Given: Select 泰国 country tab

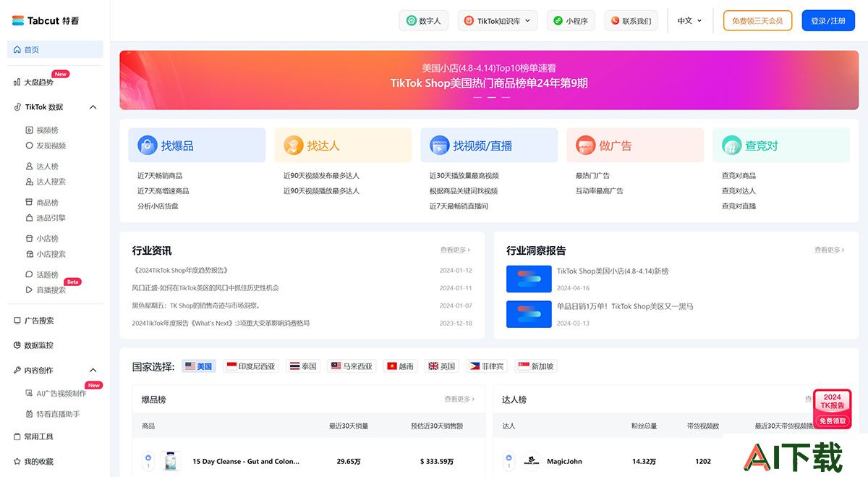Looking at the screenshot, I should pyautogui.click(x=303, y=366).
